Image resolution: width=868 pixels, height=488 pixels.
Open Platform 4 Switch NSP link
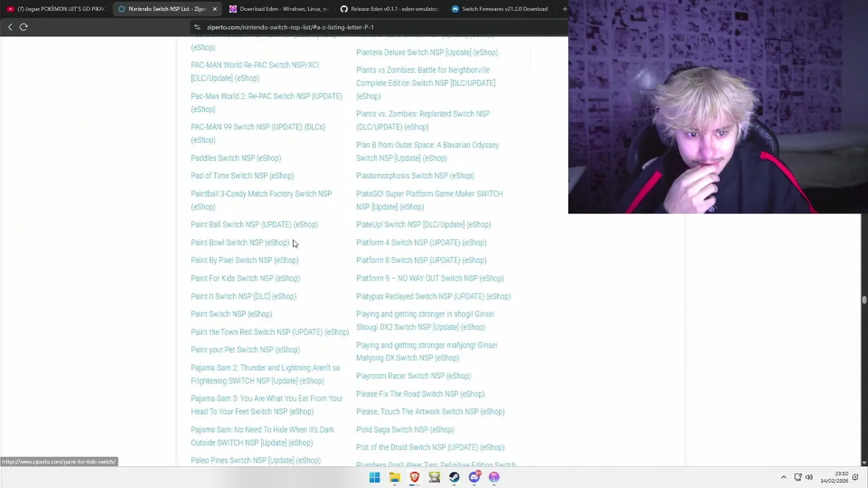coord(421,243)
